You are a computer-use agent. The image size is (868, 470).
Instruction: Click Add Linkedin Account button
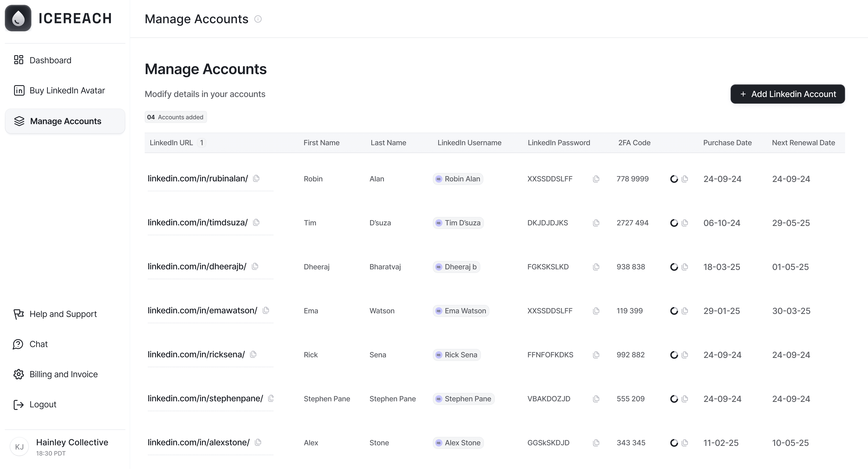787,94
